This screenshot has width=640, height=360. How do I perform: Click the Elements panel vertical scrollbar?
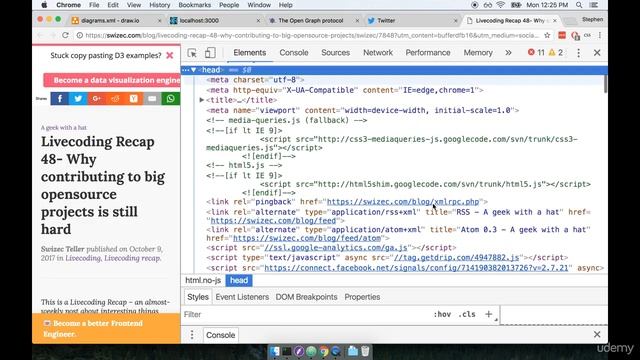coord(605,84)
